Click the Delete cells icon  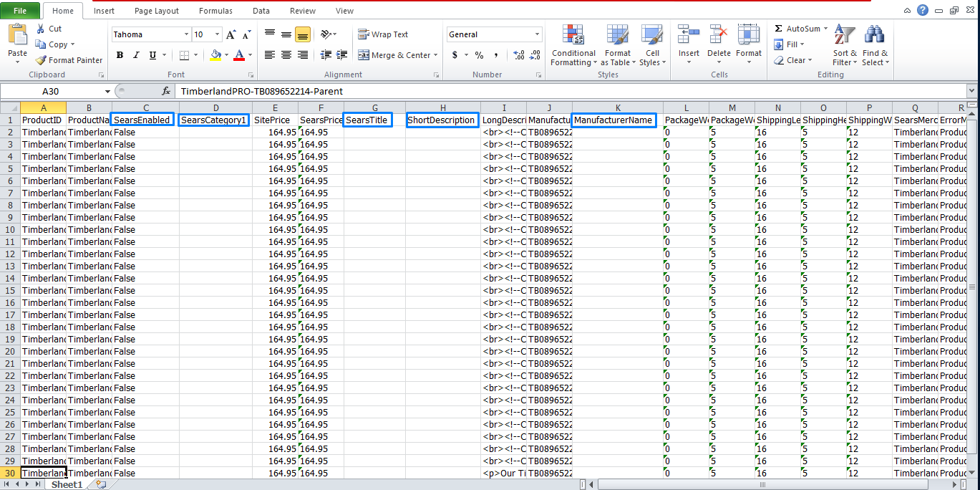coord(719,34)
